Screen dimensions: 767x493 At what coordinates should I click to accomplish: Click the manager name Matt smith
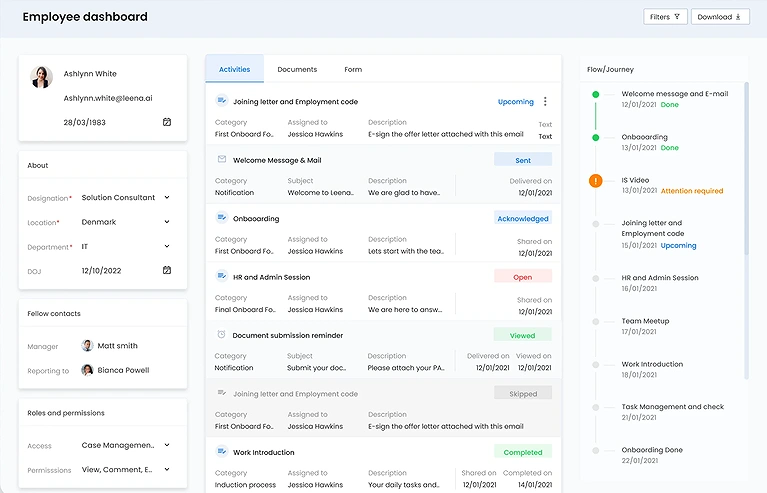[117, 345]
